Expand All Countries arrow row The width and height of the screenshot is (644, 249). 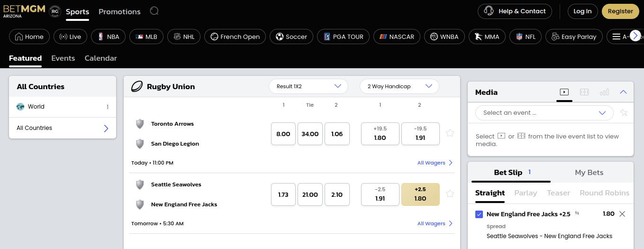(x=63, y=128)
